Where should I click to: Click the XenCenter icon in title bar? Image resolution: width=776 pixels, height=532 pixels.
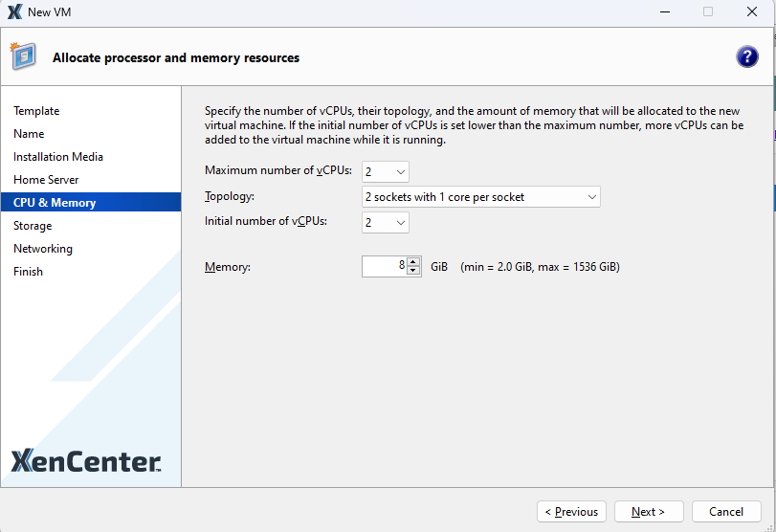tap(14, 12)
